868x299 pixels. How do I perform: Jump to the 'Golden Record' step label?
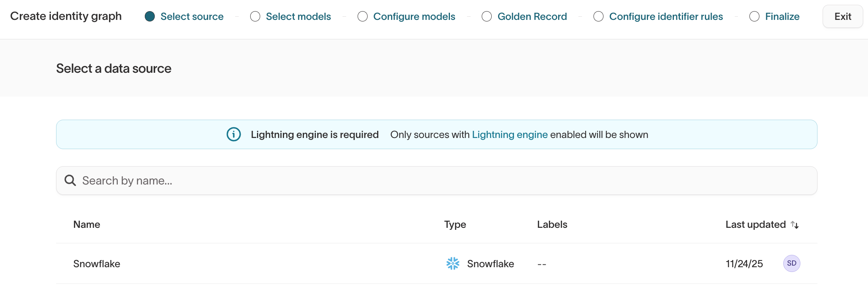(532, 16)
